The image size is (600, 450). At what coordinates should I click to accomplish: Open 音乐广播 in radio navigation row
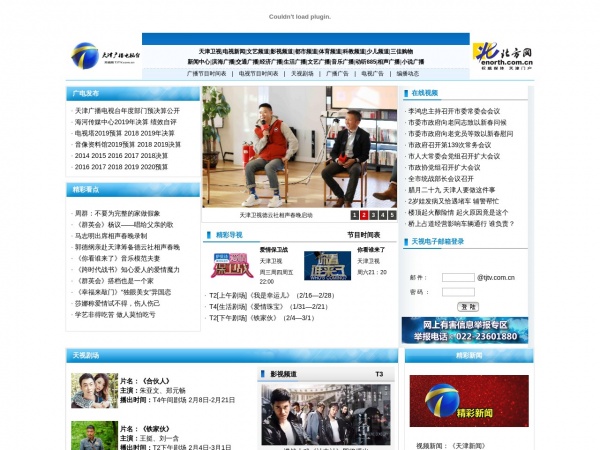pos(342,62)
